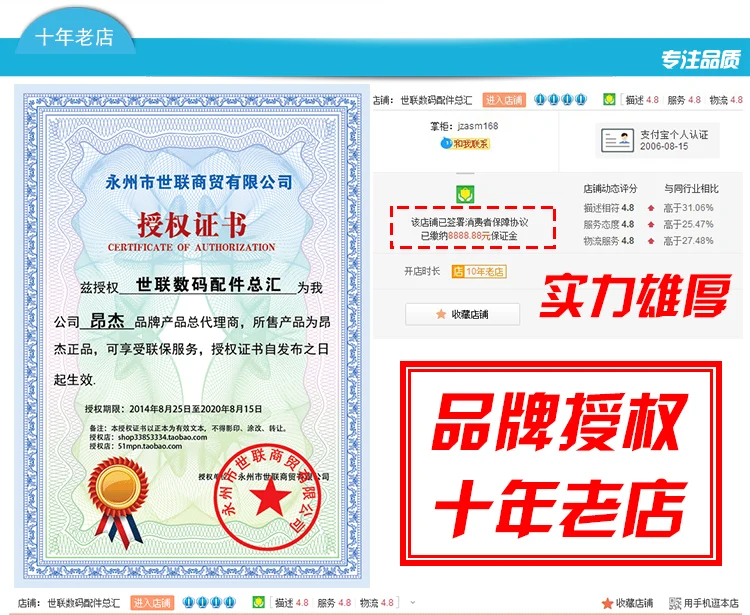Click red up arrow beside 高于31.06%

651,208
